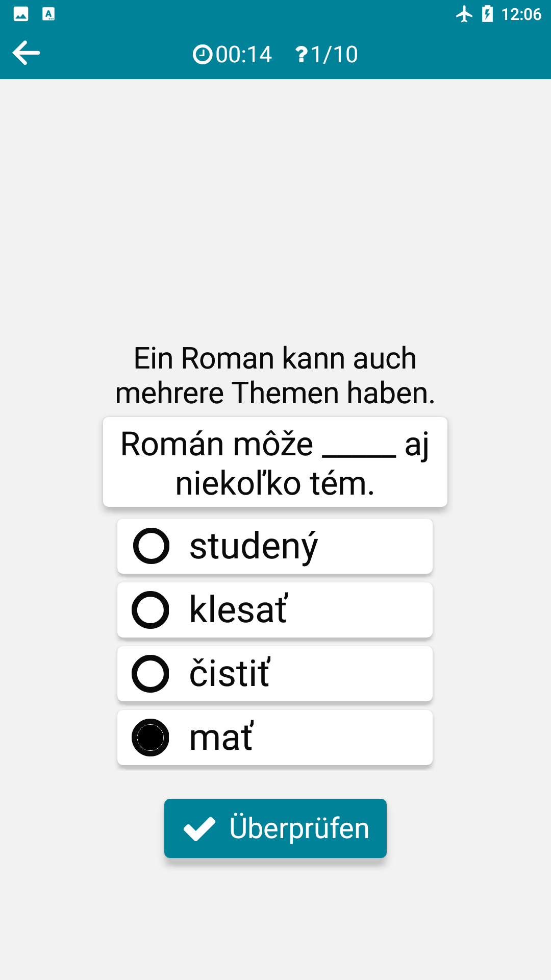Click the words 'niekoľko tém' in the sentence card

click(275, 484)
